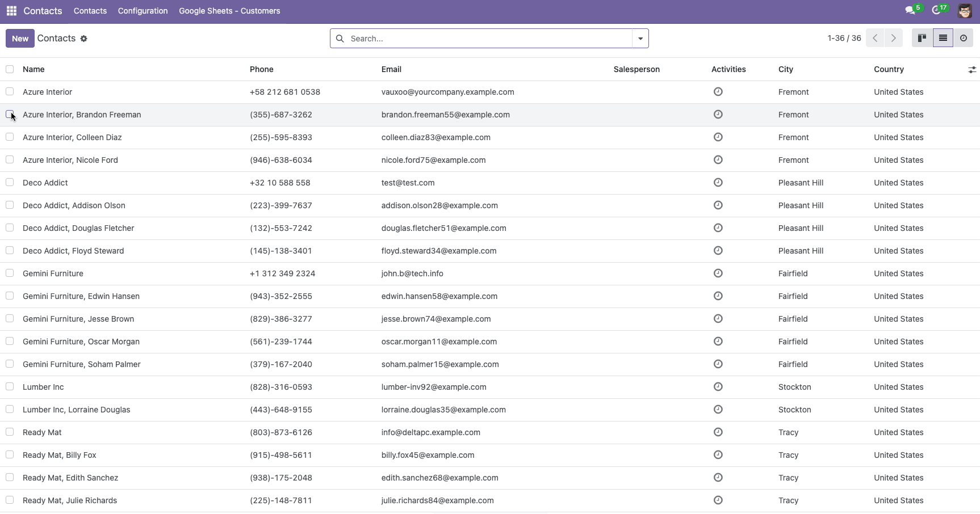Switch to Kanban view

(x=922, y=38)
